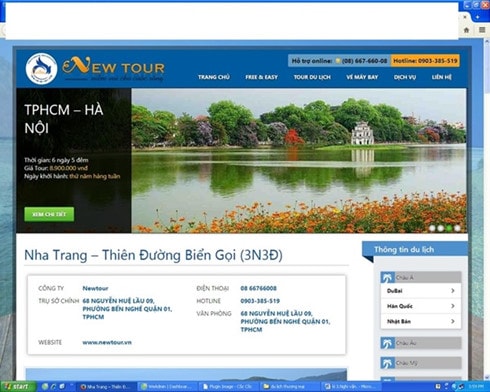Switch to Nha Trang browser taskbar window
490x392 pixels.
point(105,387)
